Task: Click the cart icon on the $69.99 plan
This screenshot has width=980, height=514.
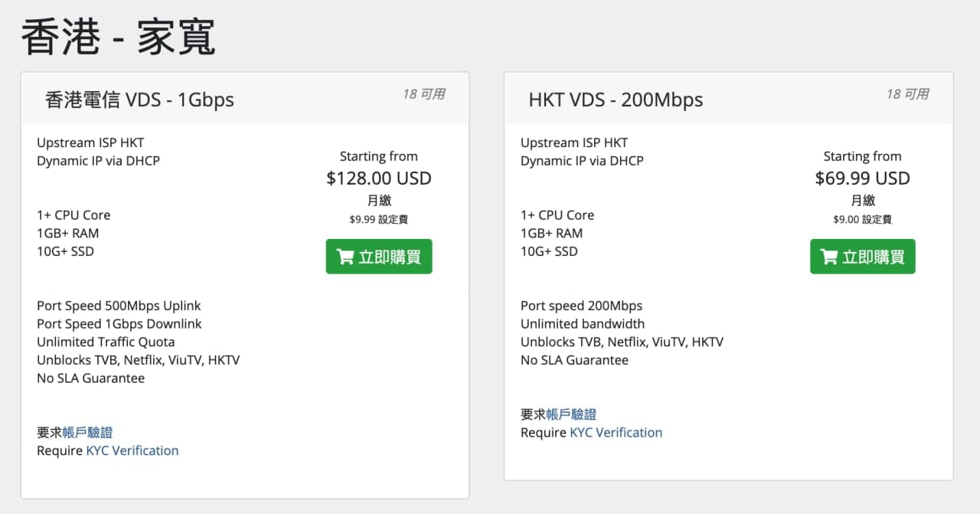Action: click(829, 257)
